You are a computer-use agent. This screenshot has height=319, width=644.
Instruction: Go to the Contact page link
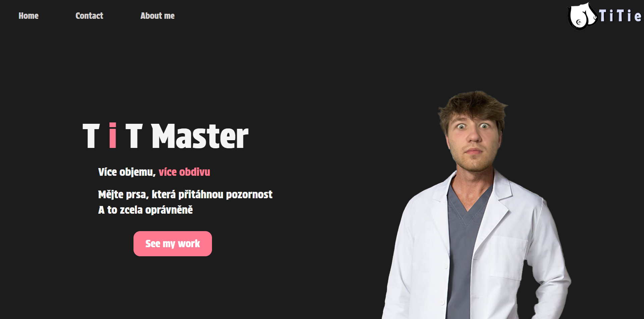click(89, 16)
